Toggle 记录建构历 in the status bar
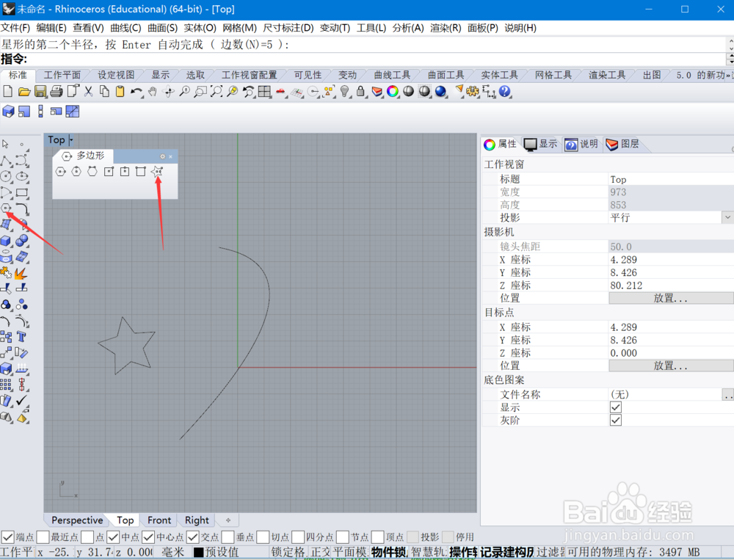This screenshot has height=560, width=734. pyautogui.click(x=507, y=552)
